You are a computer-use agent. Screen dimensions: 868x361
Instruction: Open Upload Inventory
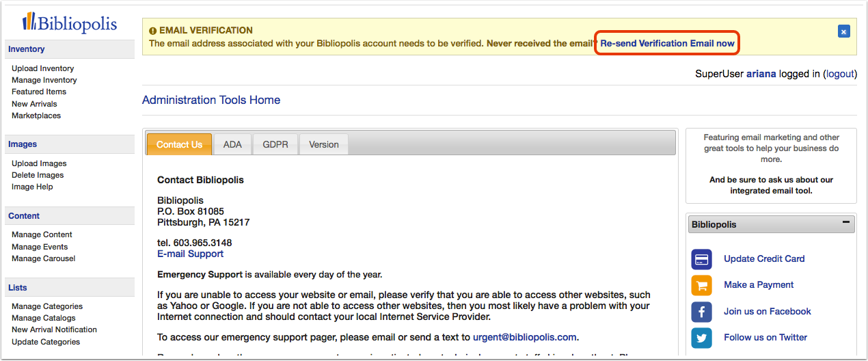pyautogui.click(x=42, y=68)
